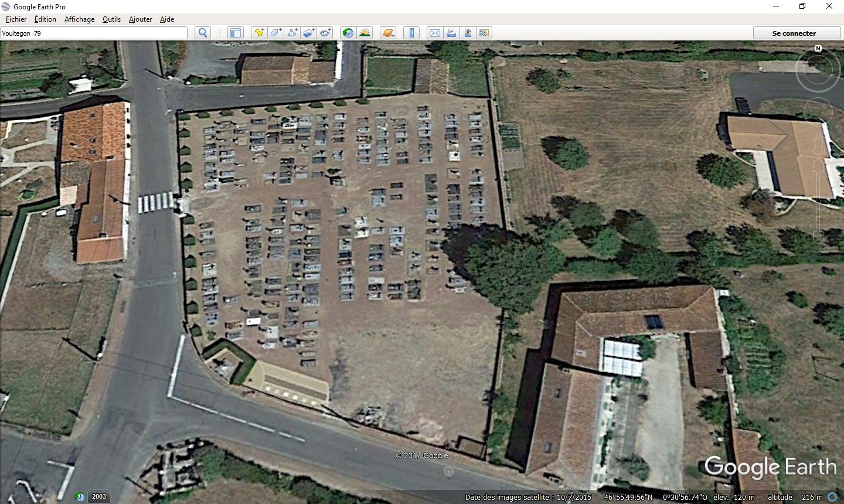Add a polygon to the map
This screenshot has height=504, width=844.
275,33
